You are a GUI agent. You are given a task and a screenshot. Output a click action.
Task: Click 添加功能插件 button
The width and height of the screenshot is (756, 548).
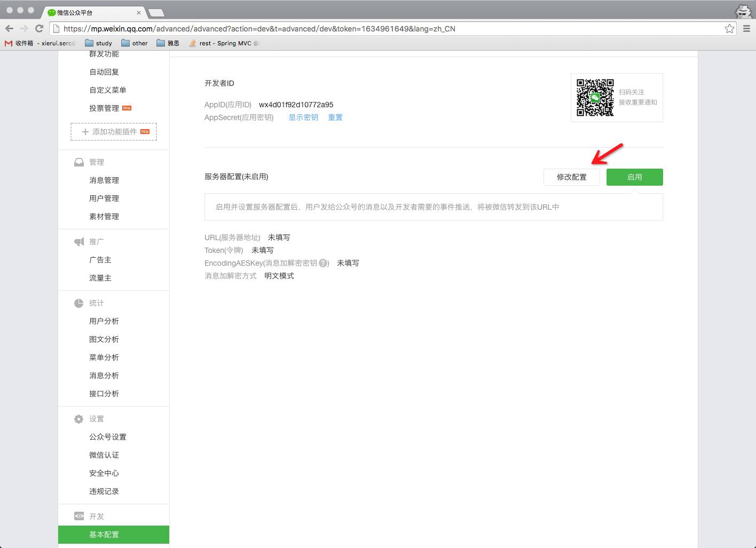pyautogui.click(x=114, y=132)
